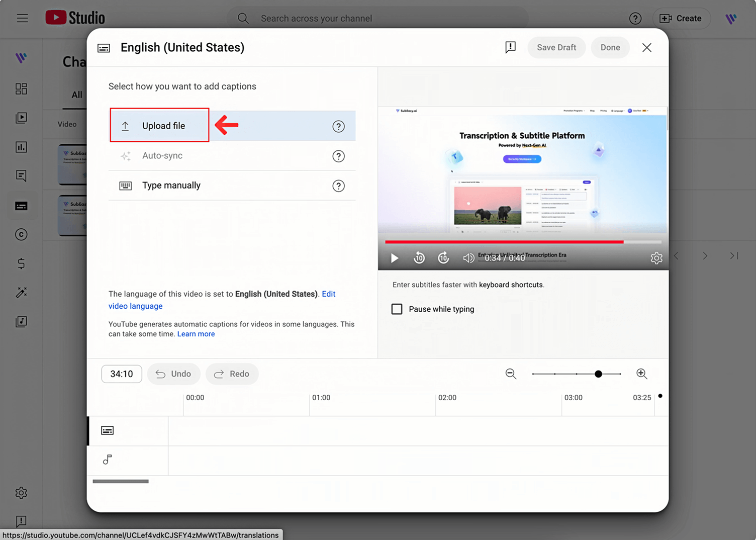Click the horizontal timeline scrollbar

(x=121, y=481)
